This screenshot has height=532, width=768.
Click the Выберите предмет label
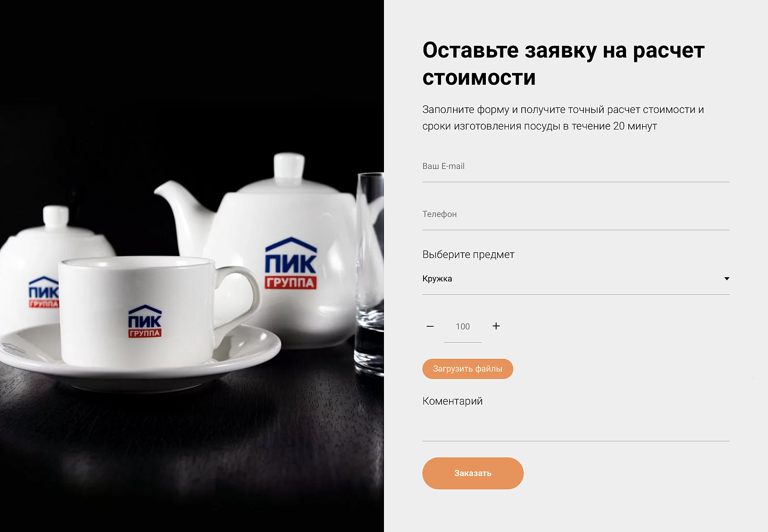(468, 255)
